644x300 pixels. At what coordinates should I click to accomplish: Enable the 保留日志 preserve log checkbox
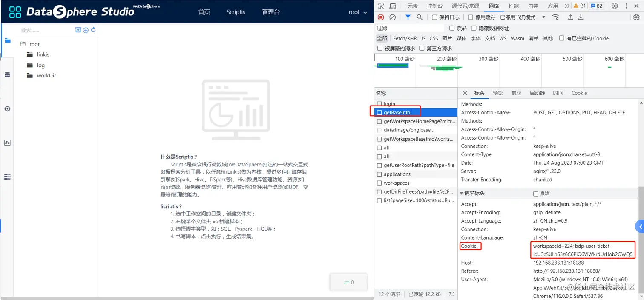click(434, 17)
